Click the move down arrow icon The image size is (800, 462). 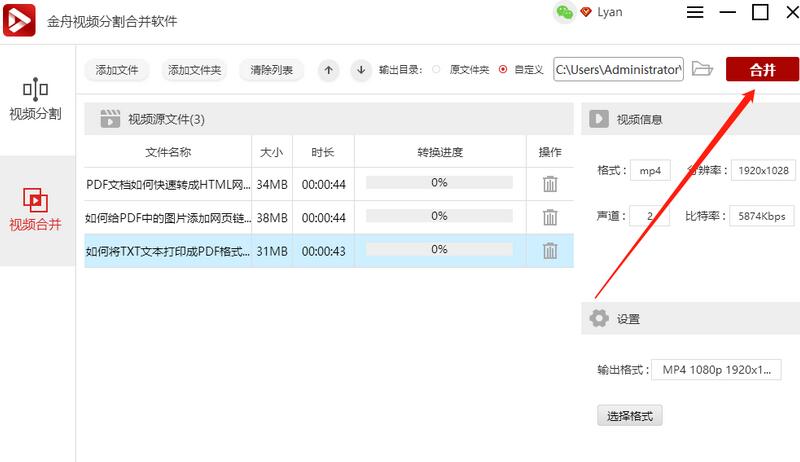360,70
